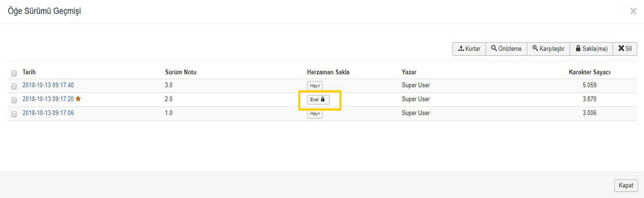Open the 2018-10-13 09:17:06 version link
This screenshot has width=644, height=198.
(x=48, y=113)
